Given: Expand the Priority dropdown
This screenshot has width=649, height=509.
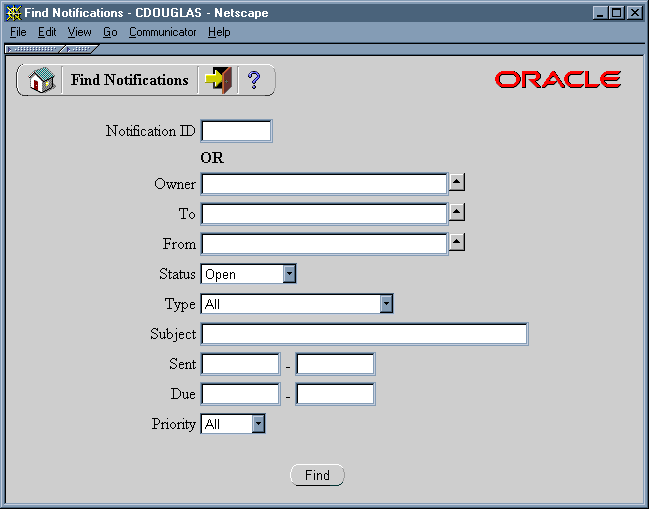Looking at the screenshot, I should (258, 424).
